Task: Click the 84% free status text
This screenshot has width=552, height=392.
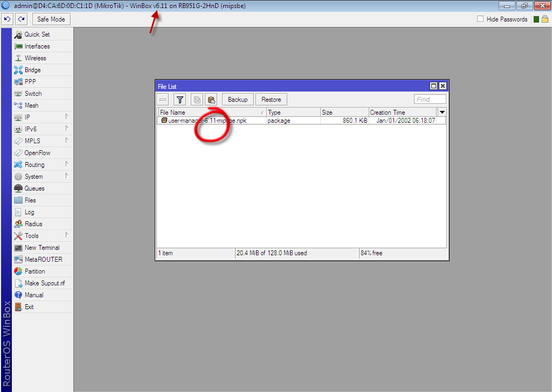Action: (371, 253)
